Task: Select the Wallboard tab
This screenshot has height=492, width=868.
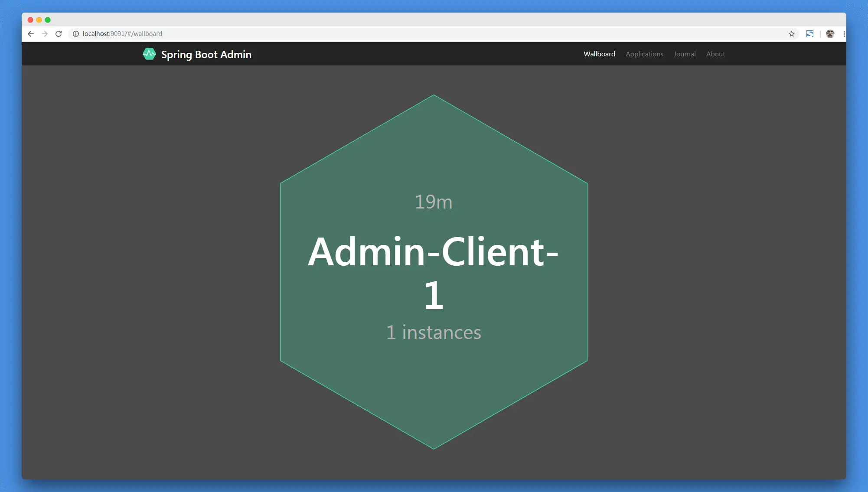Action: [599, 54]
